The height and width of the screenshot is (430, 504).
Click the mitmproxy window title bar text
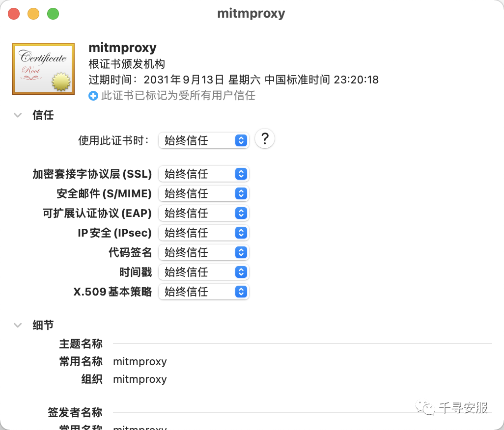pos(251,14)
